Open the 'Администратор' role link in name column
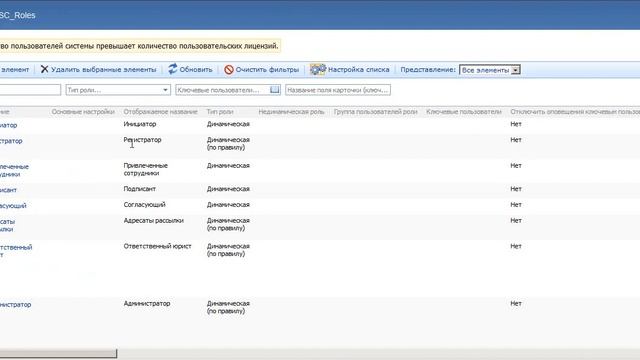Screen dimensions: 640x360 pyautogui.click(x=16, y=304)
